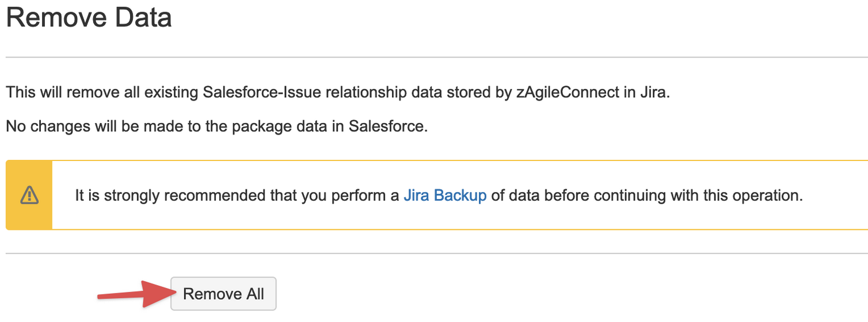
Task: Click the Remove Data page heading
Action: click(89, 17)
